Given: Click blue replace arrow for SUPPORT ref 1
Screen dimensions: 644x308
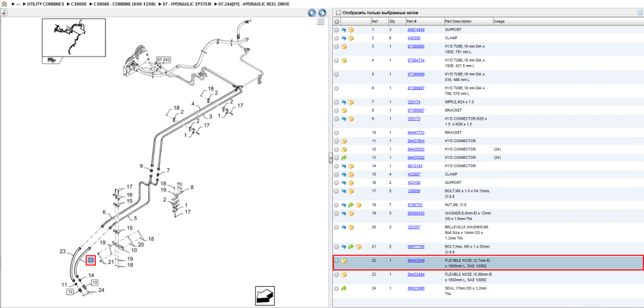Looking at the screenshot, I should [344, 30].
